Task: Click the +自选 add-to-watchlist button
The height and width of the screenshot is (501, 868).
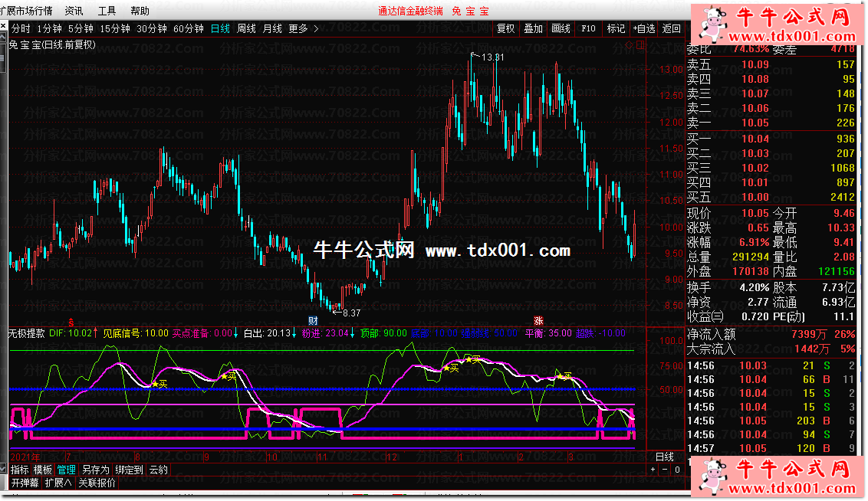Action: (x=644, y=28)
